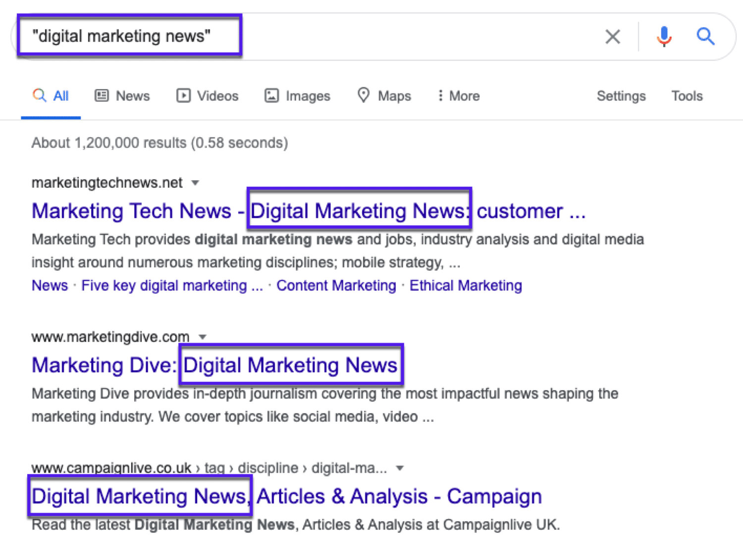743x560 pixels.
Task: Open the Maps tab
Action: (x=384, y=96)
